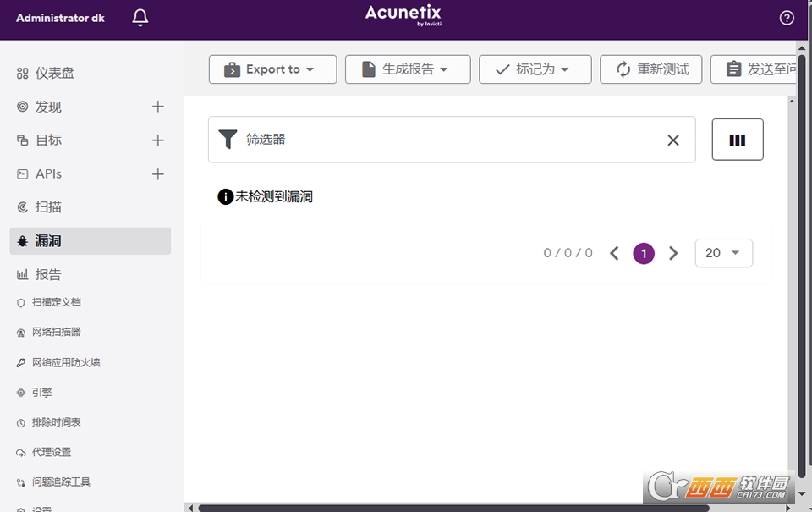Image resolution: width=812 pixels, height=512 pixels.
Task: Open the help question mark icon
Action: [787, 18]
